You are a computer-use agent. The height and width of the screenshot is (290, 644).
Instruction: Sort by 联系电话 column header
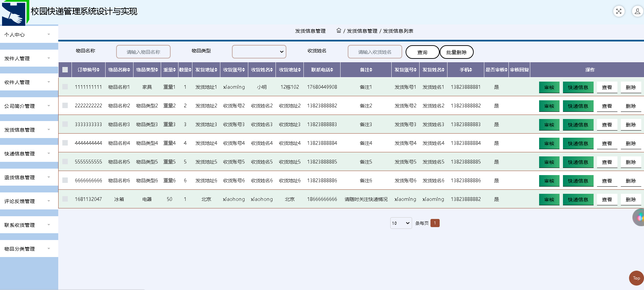(x=322, y=70)
